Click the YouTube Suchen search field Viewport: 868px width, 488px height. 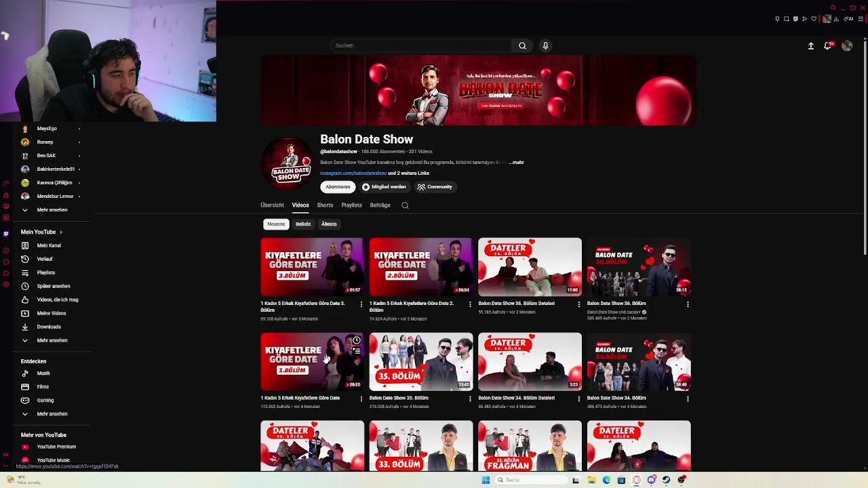421,45
